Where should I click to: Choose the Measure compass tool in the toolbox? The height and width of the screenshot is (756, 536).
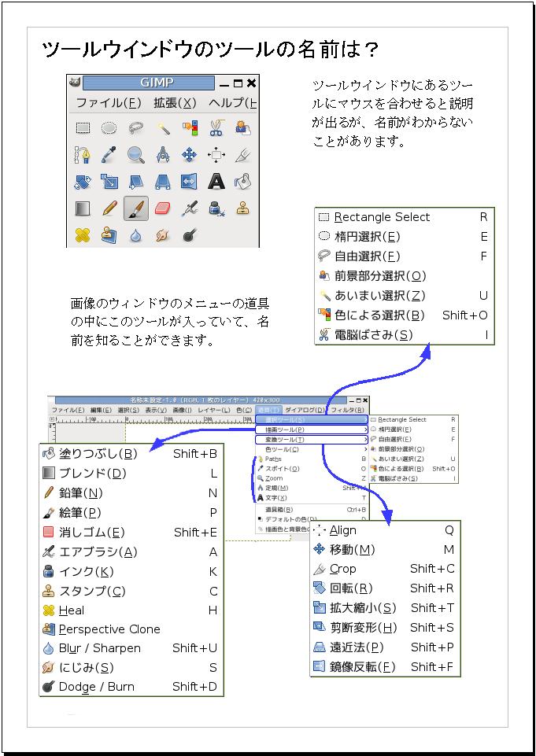click(163, 155)
